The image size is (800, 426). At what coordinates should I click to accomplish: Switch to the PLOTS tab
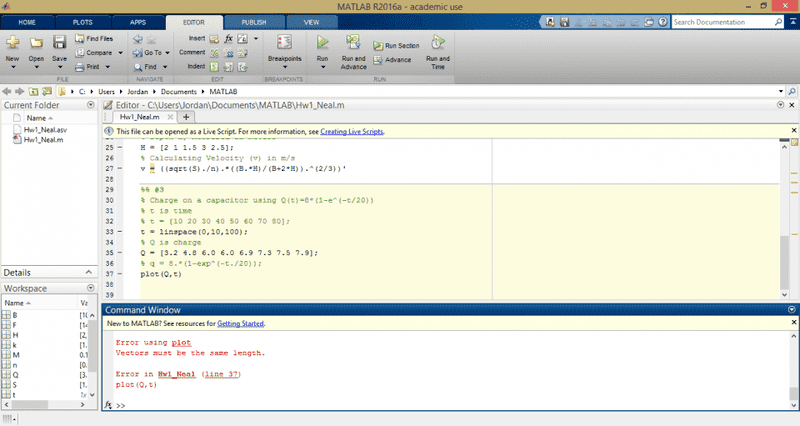[x=82, y=20]
